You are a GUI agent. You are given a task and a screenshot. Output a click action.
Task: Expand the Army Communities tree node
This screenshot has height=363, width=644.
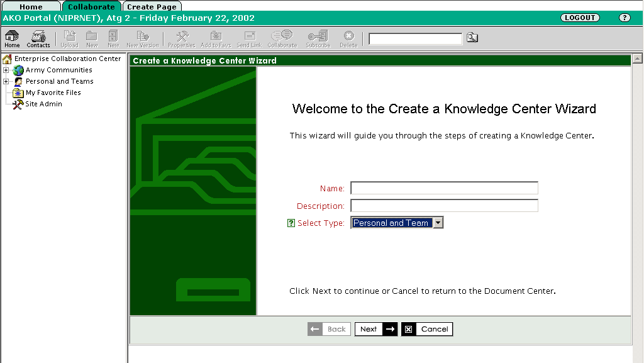[6, 70]
